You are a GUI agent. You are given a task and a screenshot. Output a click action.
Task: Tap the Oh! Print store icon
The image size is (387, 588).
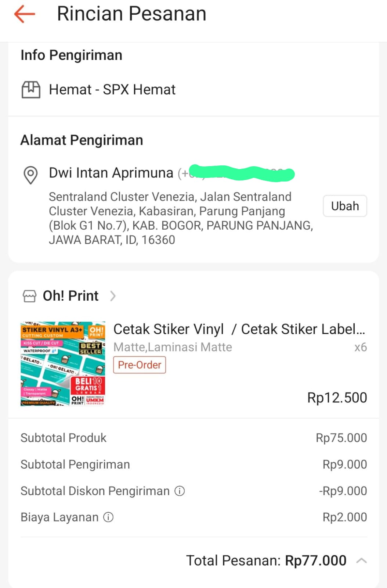click(x=29, y=296)
